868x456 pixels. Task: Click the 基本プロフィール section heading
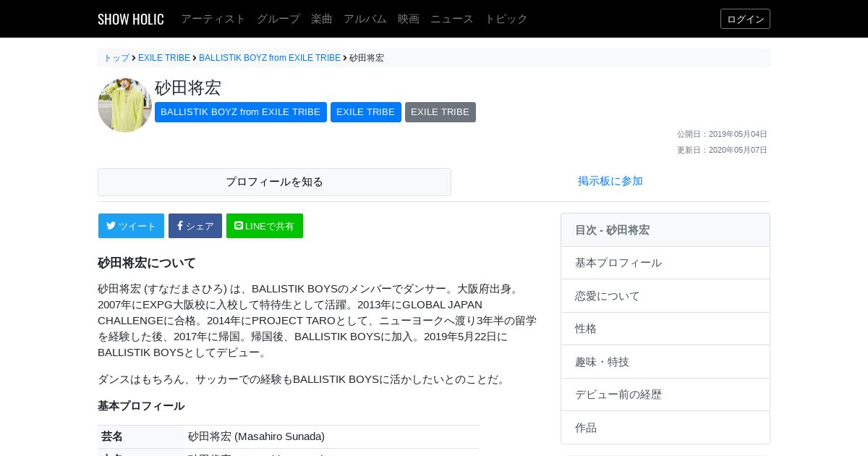click(141, 406)
